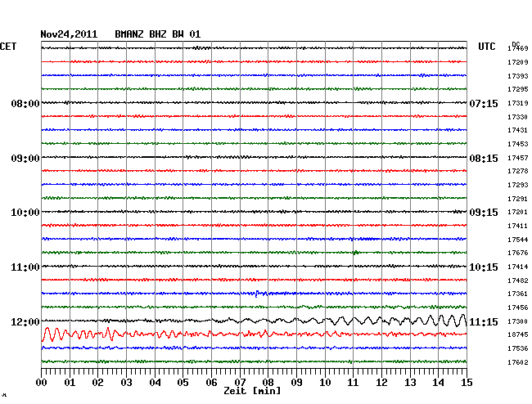This screenshot has height=404, width=532.
Task: Select the 11:00 CET time label
Action: (x=25, y=267)
